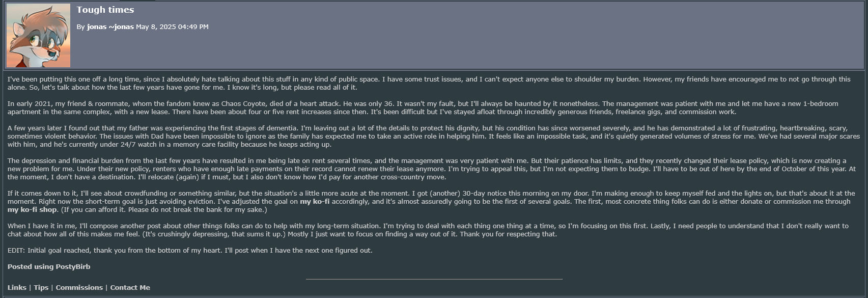
Task: Click the horizontal divider line above footer
Action: 434,279
